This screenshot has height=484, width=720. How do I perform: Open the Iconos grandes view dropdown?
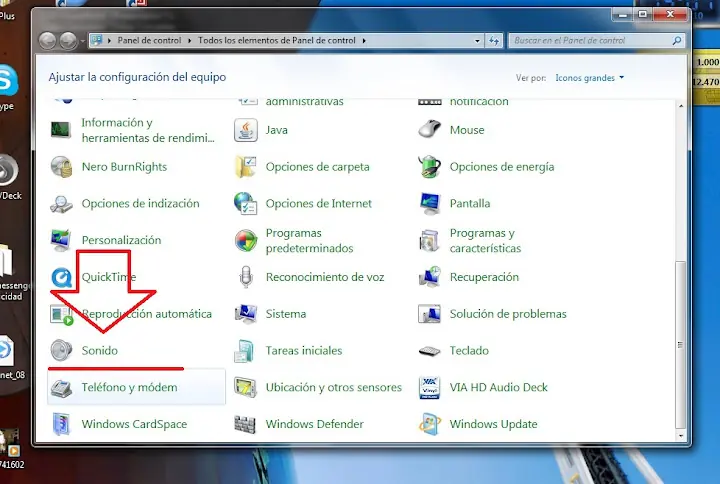click(x=590, y=78)
